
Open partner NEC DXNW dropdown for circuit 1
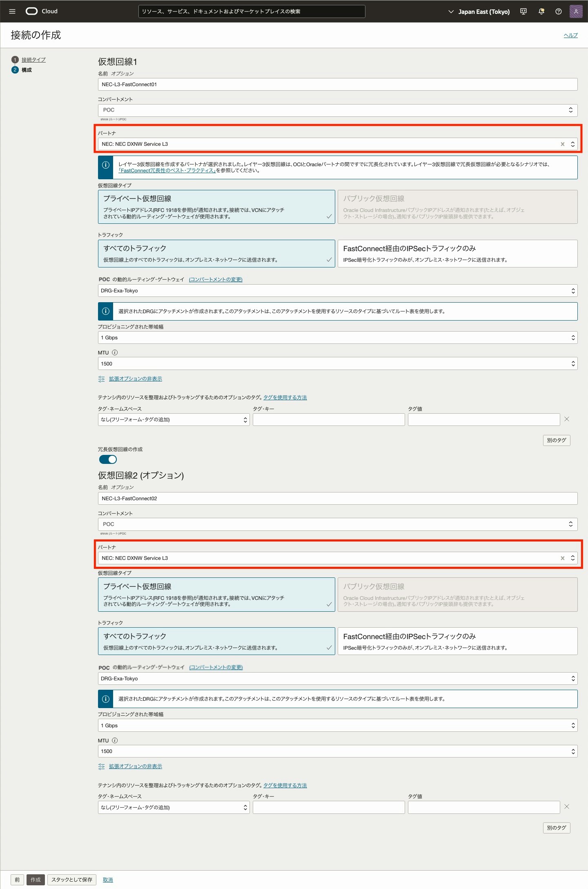tap(338, 144)
